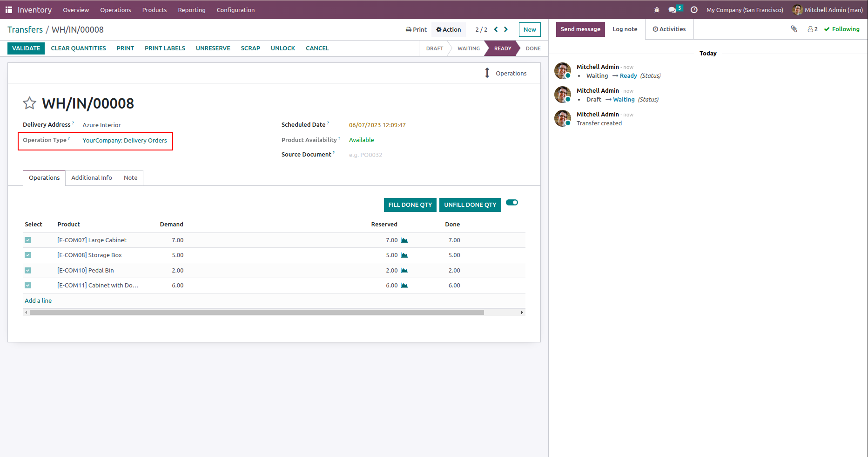This screenshot has width=868, height=457.
Task: Open the activities clock icon in top bar
Action: 694,10
